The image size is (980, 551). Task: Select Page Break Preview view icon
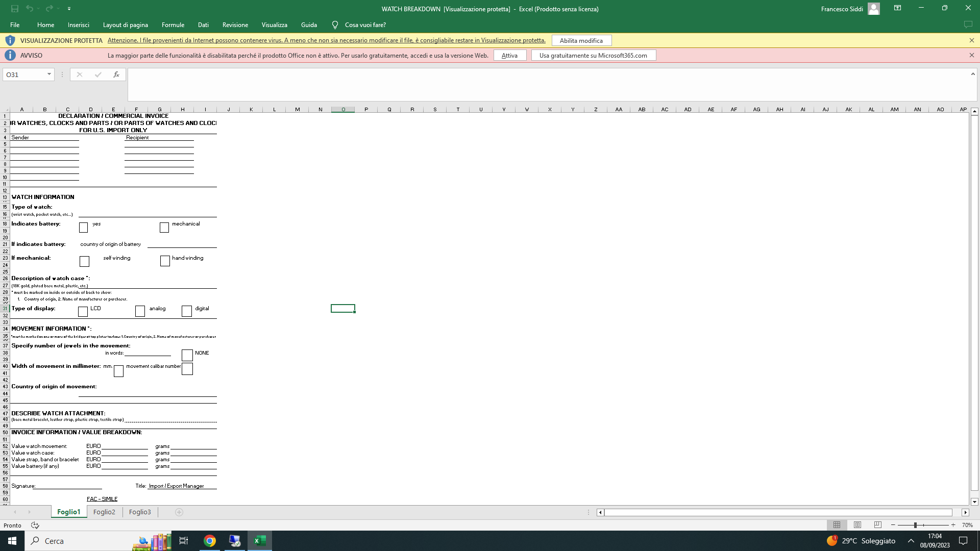(878, 525)
